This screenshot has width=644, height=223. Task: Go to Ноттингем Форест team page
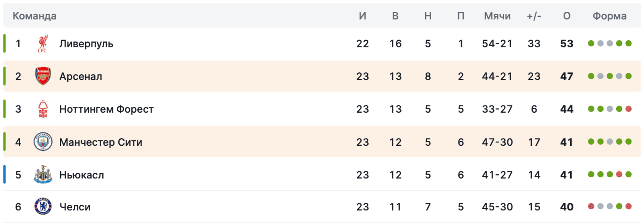tap(106, 109)
